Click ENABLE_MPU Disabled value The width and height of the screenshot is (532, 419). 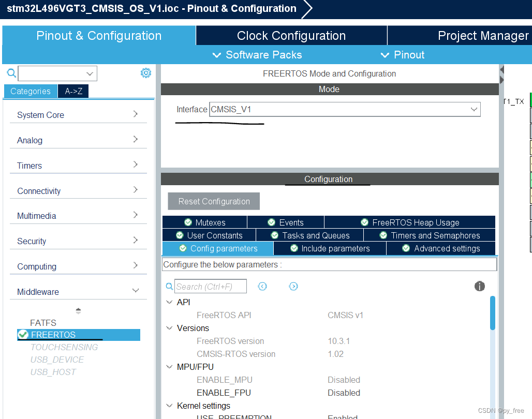tap(344, 380)
